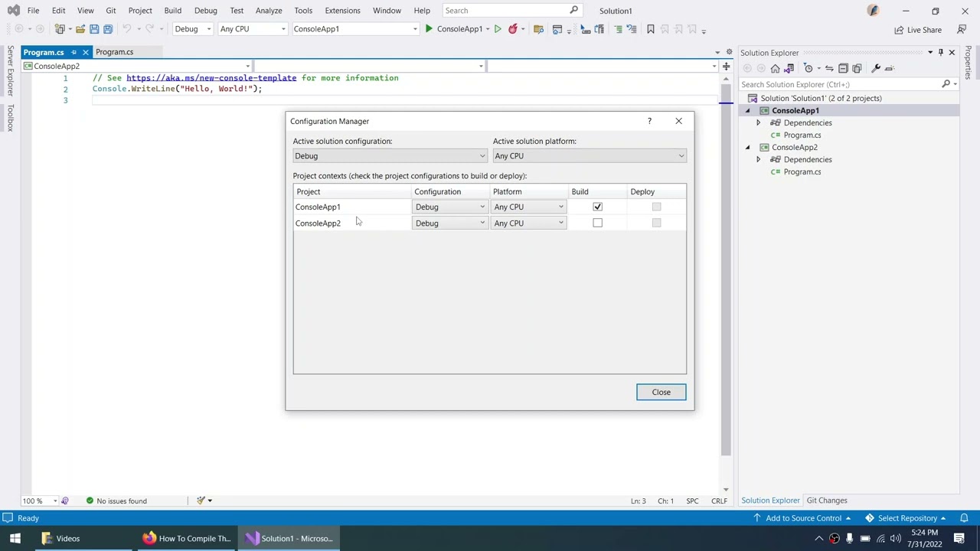Click the green Start ConsoleApp1 play button
The width and height of the screenshot is (980, 551).
429,29
